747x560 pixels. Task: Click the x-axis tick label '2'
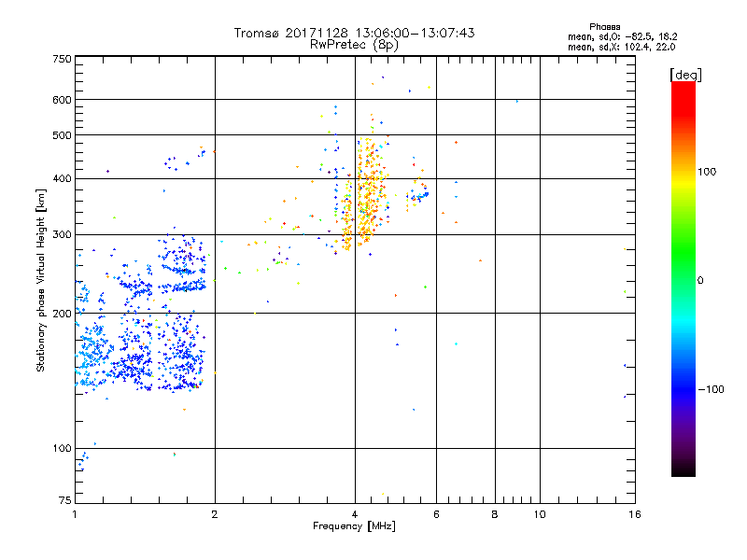point(215,514)
